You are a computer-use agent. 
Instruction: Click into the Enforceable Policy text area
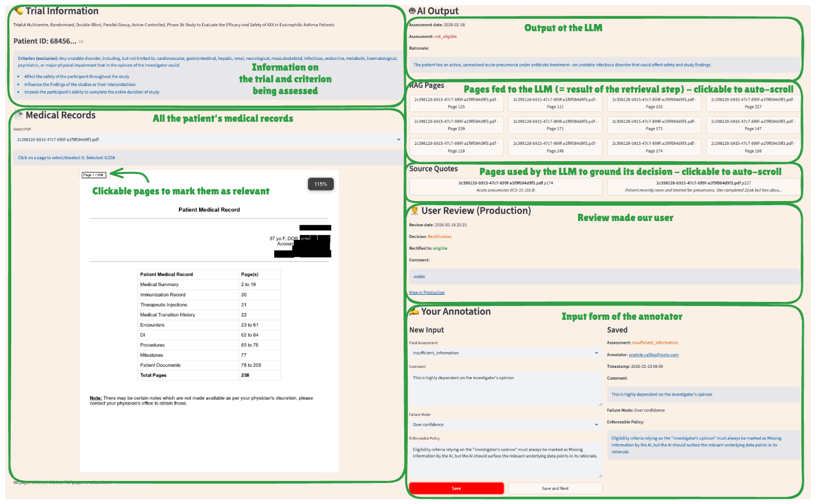(505, 461)
